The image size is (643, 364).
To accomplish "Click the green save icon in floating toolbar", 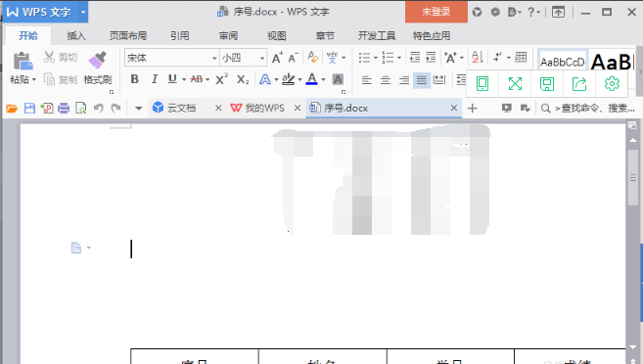I will [547, 84].
